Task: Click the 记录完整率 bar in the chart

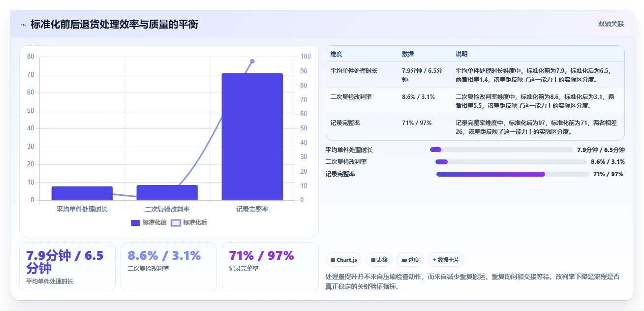Action: pos(252,137)
